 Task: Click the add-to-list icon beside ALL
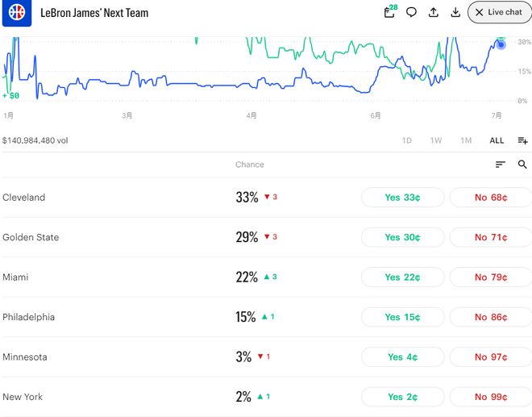(522, 140)
